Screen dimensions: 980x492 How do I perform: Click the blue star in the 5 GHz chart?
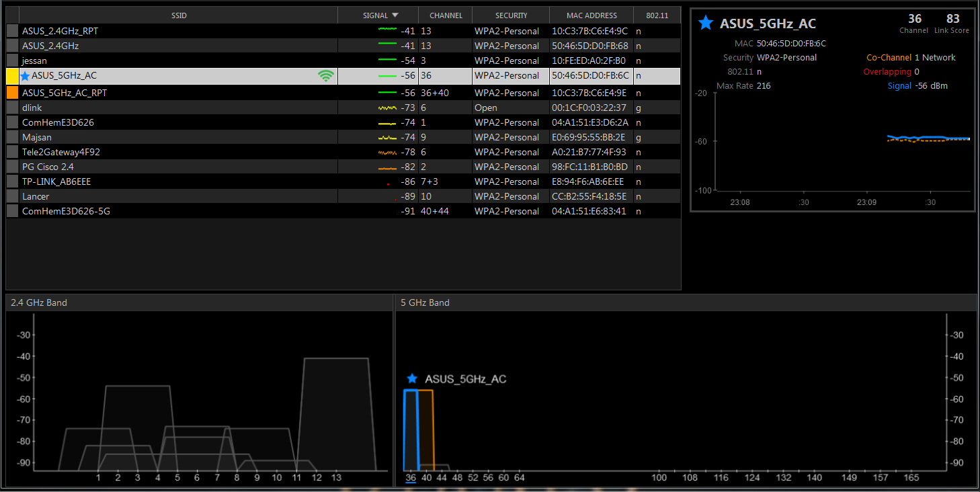tap(412, 379)
